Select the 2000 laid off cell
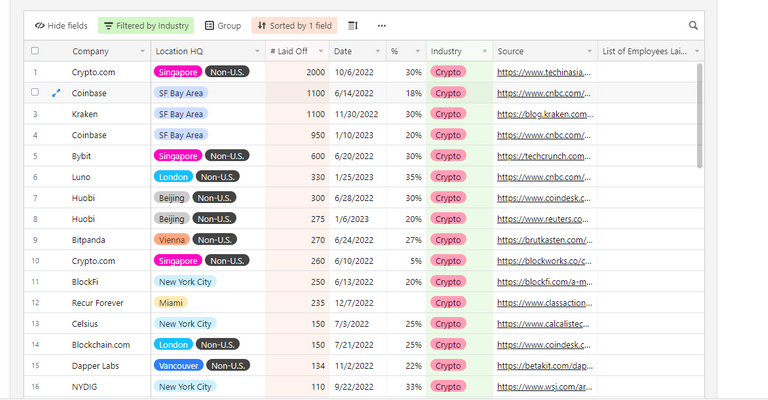 297,72
